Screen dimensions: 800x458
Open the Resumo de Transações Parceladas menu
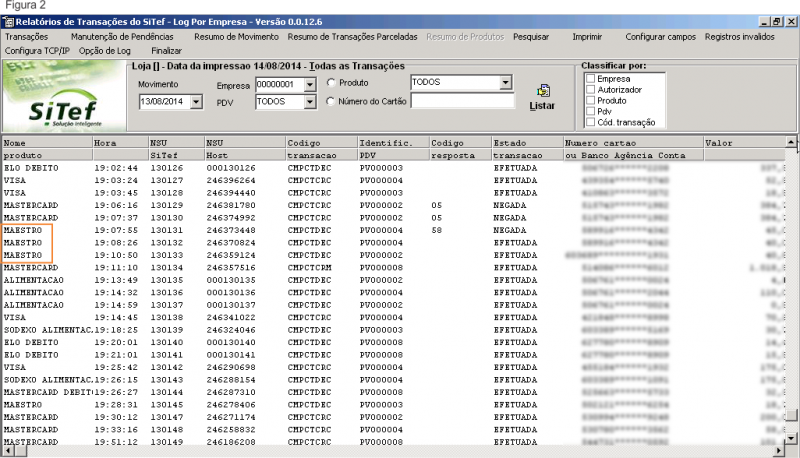(353, 37)
